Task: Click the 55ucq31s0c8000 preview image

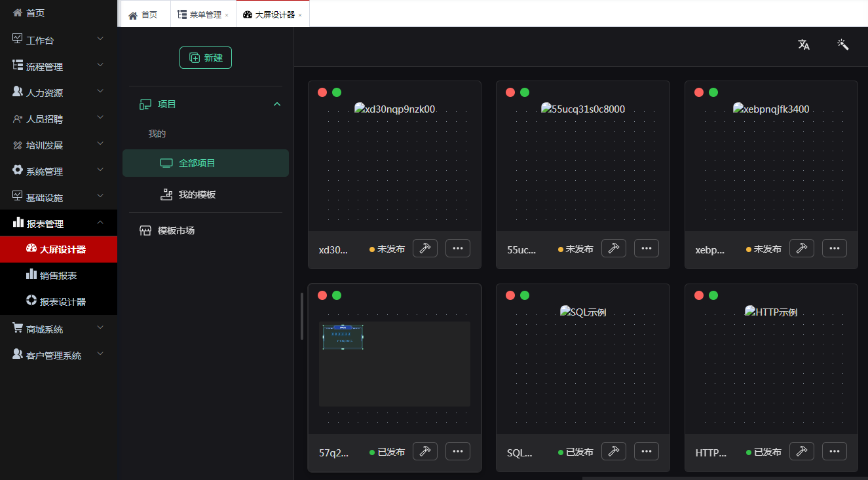Action: click(x=583, y=109)
